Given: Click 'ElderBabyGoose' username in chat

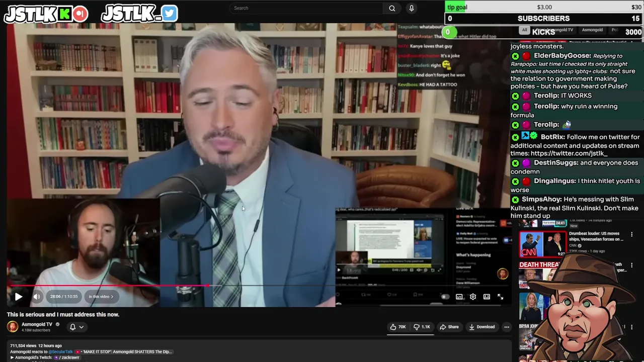Looking at the screenshot, I should [x=562, y=56].
